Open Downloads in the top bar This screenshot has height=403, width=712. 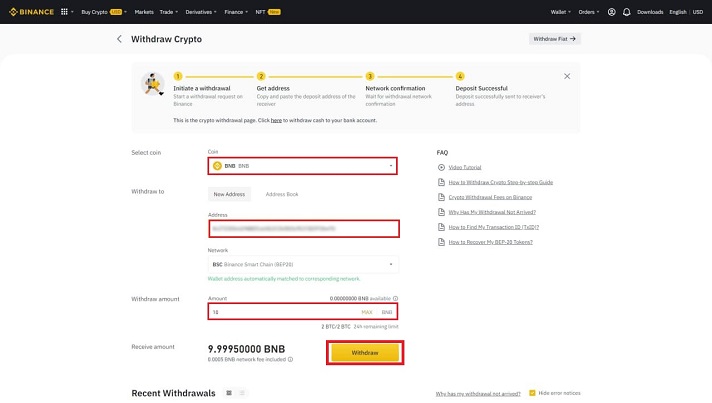(650, 12)
